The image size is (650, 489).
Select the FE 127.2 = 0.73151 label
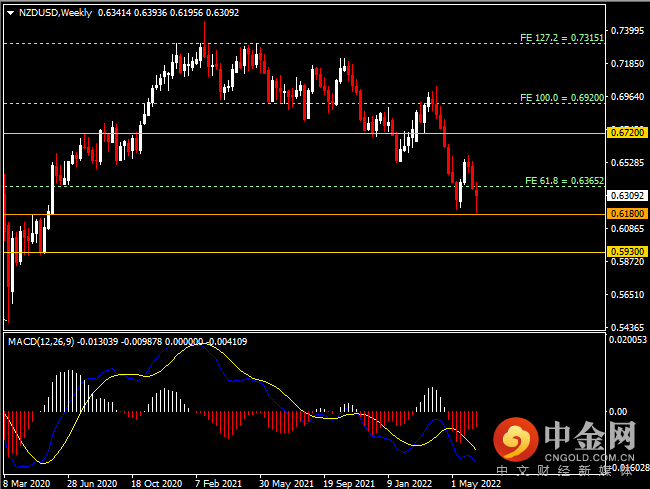pyautogui.click(x=560, y=38)
